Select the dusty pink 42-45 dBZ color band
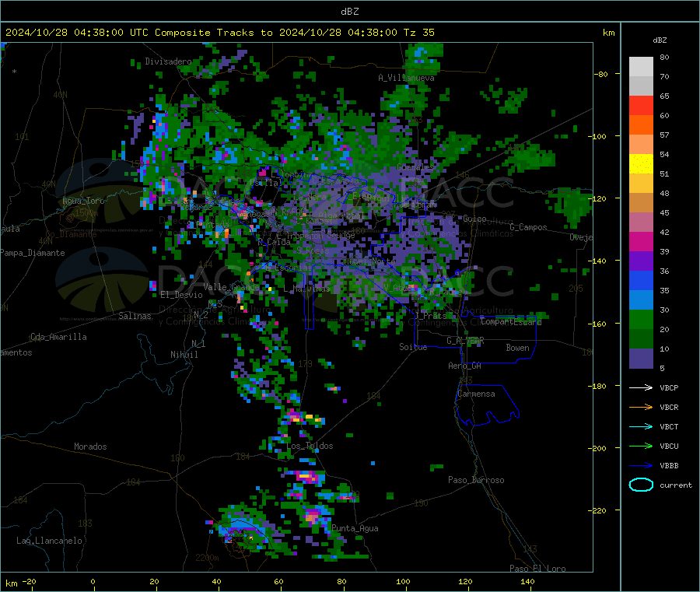 point(641,222)
